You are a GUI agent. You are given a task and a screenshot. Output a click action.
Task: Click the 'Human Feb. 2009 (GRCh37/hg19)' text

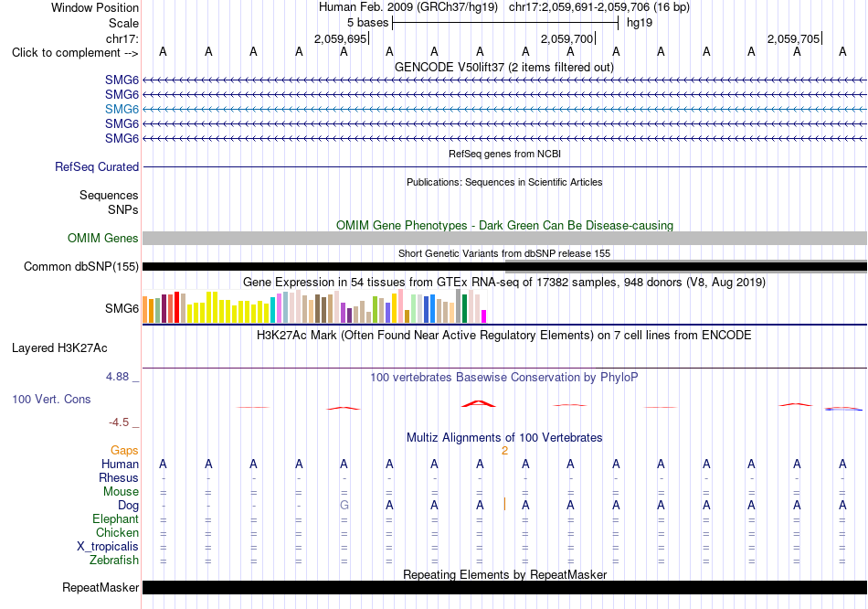(408, 7)
